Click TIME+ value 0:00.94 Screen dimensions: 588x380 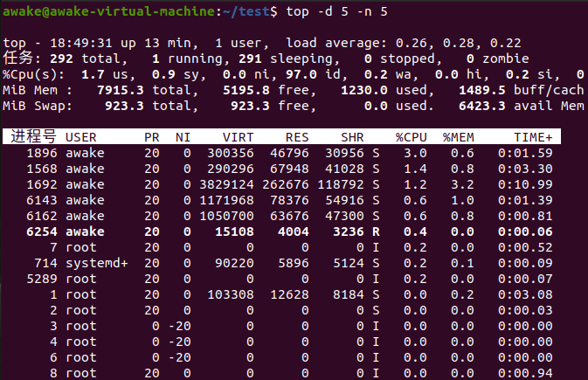coord(525,373)
